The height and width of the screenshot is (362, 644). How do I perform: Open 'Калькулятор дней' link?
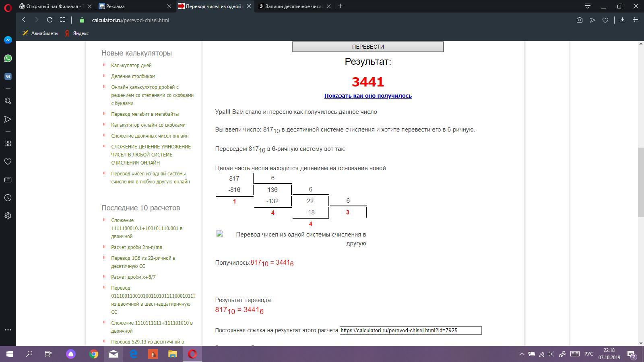coord(131,65)
